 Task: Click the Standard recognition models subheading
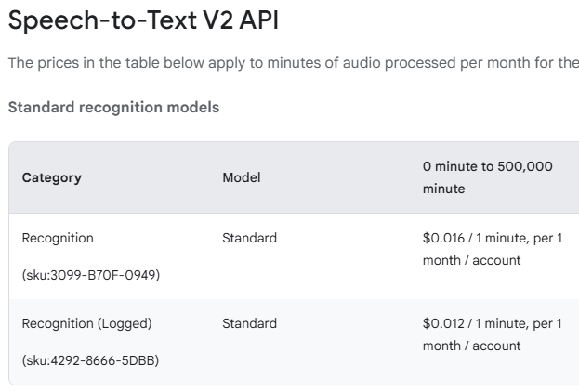(x=113, y=108)
